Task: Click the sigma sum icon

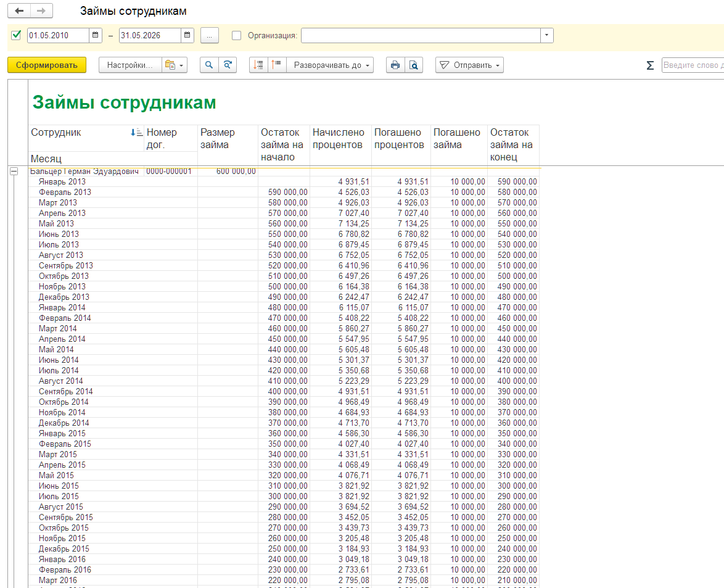Action: [x=650, y=65]
